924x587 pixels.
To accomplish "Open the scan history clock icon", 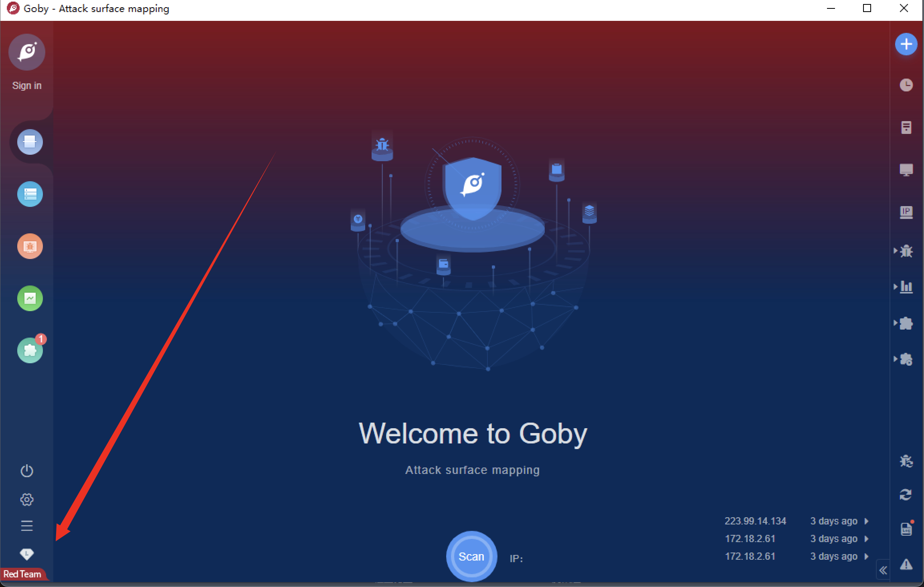I will (x=906, y=85).
